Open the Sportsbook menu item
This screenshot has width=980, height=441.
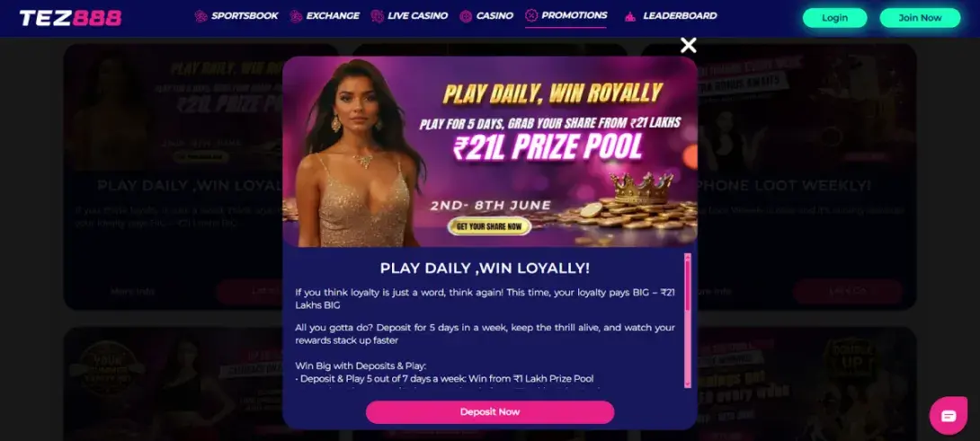point(245,16)
